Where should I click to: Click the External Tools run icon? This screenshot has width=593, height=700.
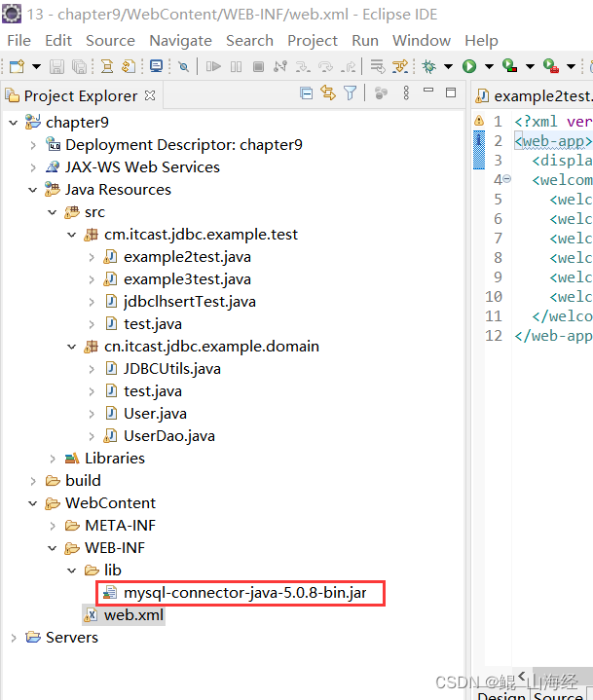[x=550, y=65]
